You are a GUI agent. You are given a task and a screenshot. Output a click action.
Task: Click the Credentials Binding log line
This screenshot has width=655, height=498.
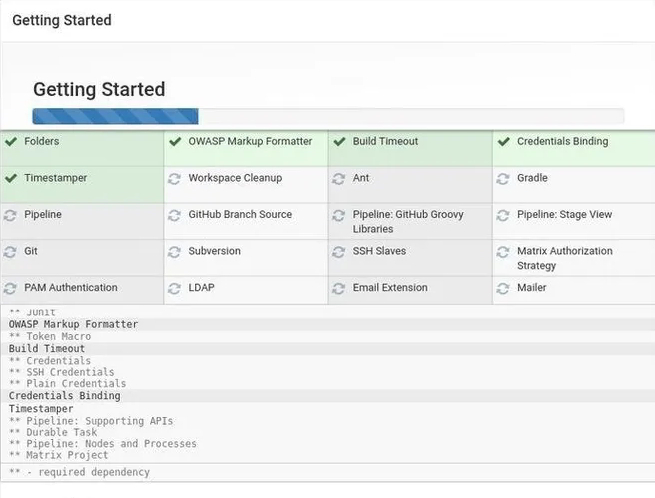[x=64, y=396]
